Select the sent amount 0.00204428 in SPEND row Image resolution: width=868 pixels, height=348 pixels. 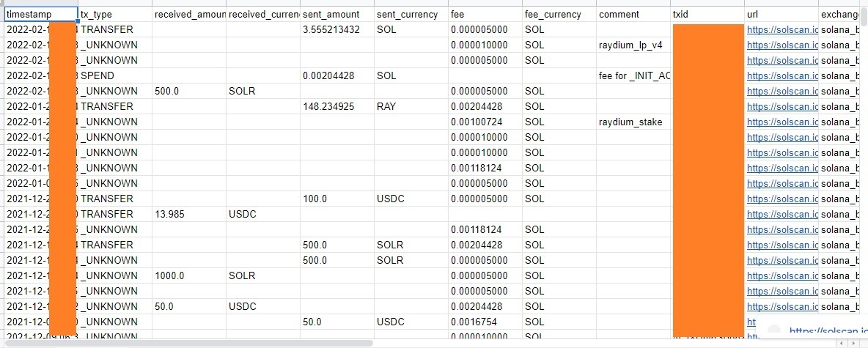pyautogui.click(x=338, y=75)
